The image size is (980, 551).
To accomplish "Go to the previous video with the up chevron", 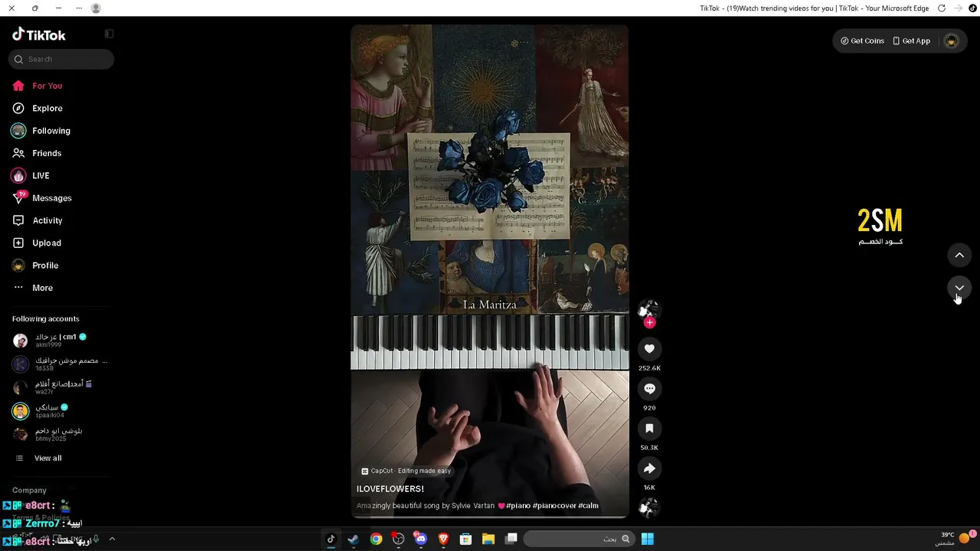I will coord(959,255).
